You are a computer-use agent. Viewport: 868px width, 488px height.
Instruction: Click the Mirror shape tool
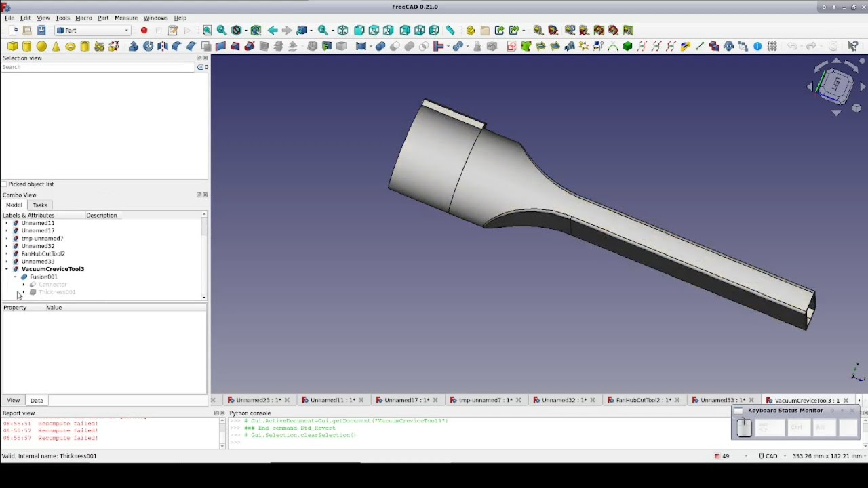pos(163,46)
